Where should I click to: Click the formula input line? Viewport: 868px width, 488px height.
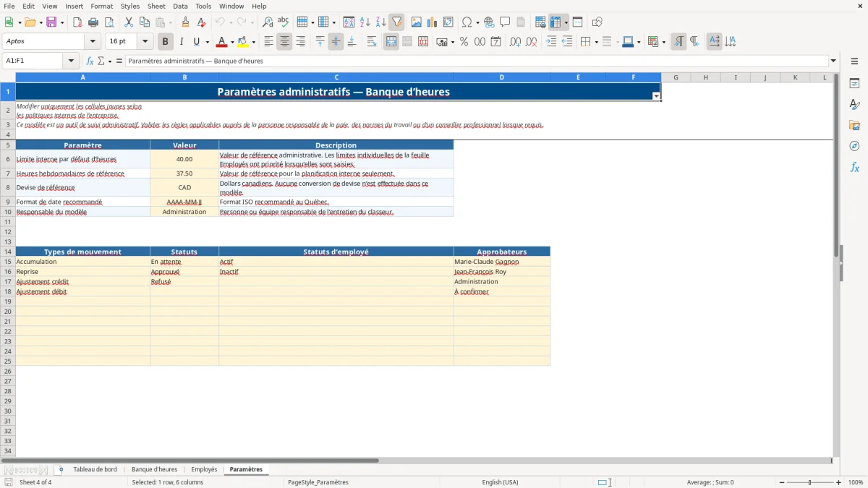pos(476,61)
